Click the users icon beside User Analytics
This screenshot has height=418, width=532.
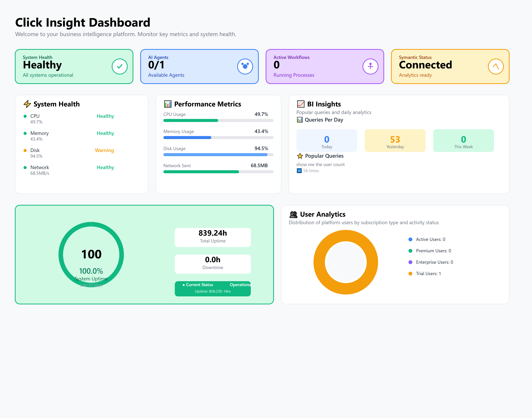click(x=293, y=214)
